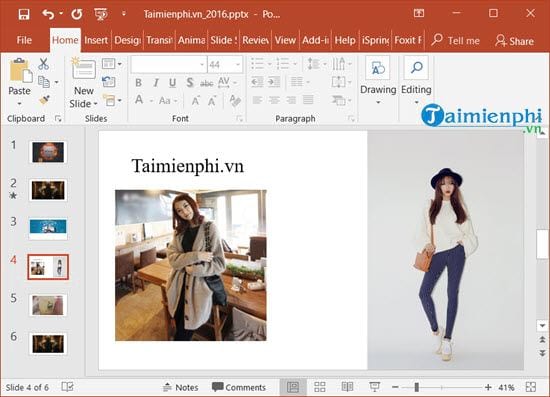The width and height of the screenshot is (550, 397).
Task: Open the File menu
Action: click(x=24, y=40)
